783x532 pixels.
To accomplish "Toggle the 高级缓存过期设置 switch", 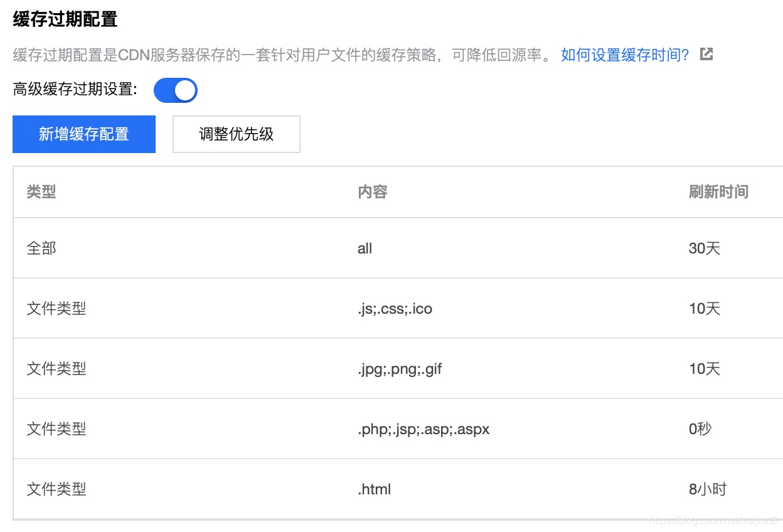I will [176, 90].
